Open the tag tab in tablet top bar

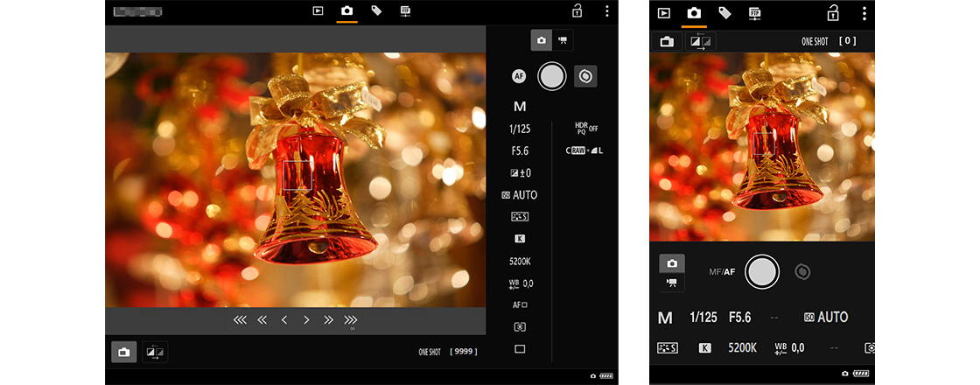[x=376, y=11]
